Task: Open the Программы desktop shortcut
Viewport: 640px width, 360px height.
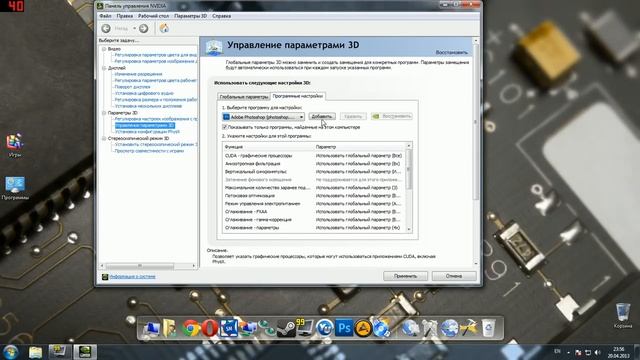Action: tap(15, 188)
